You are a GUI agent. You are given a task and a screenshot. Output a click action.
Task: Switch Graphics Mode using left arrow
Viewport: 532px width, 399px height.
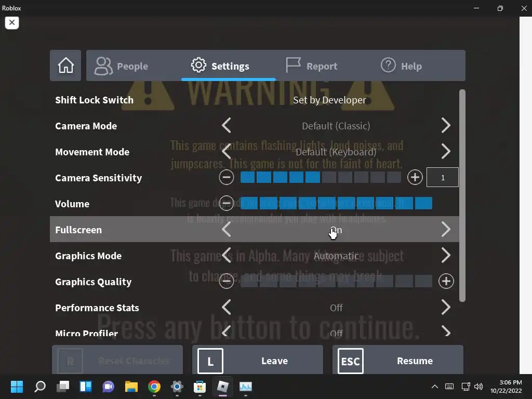227,255
